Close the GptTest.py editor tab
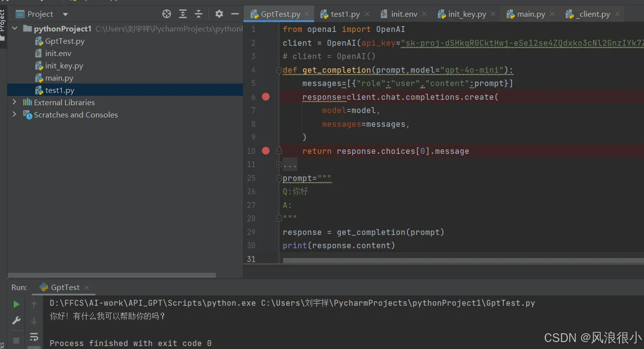Screen dimensions: 644x349 (307, 14)
